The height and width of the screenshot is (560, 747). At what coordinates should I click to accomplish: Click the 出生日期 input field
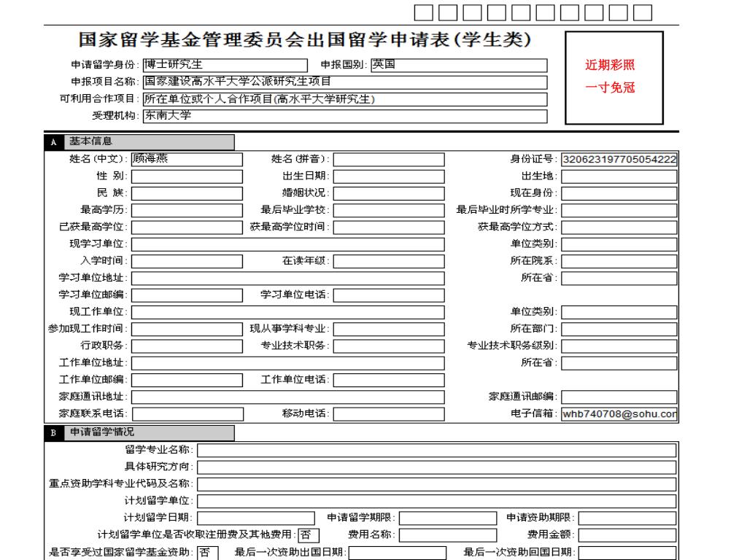[389, 176]
